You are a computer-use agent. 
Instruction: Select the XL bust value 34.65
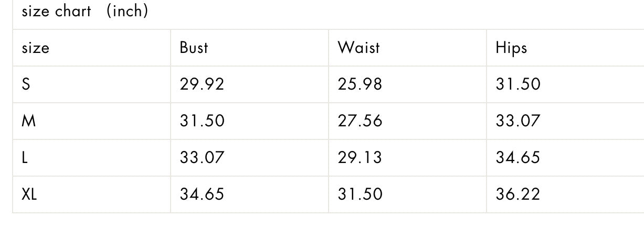202,194
